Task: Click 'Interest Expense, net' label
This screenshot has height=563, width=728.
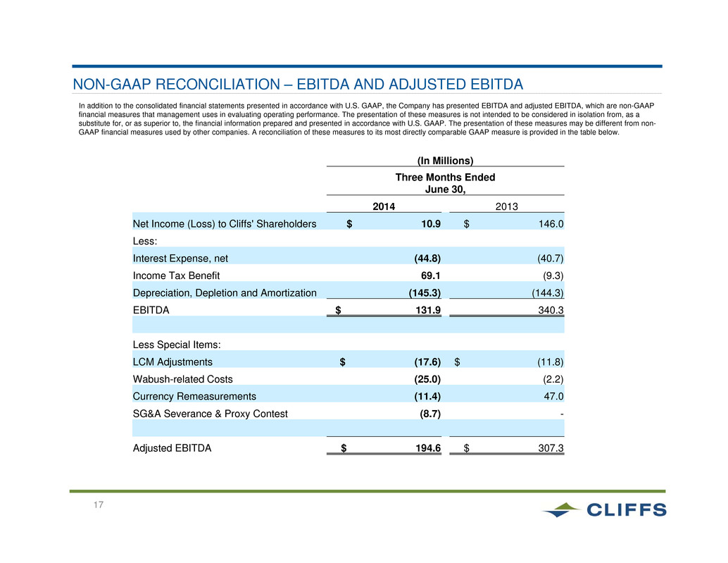Action: [x=180, y=259]
